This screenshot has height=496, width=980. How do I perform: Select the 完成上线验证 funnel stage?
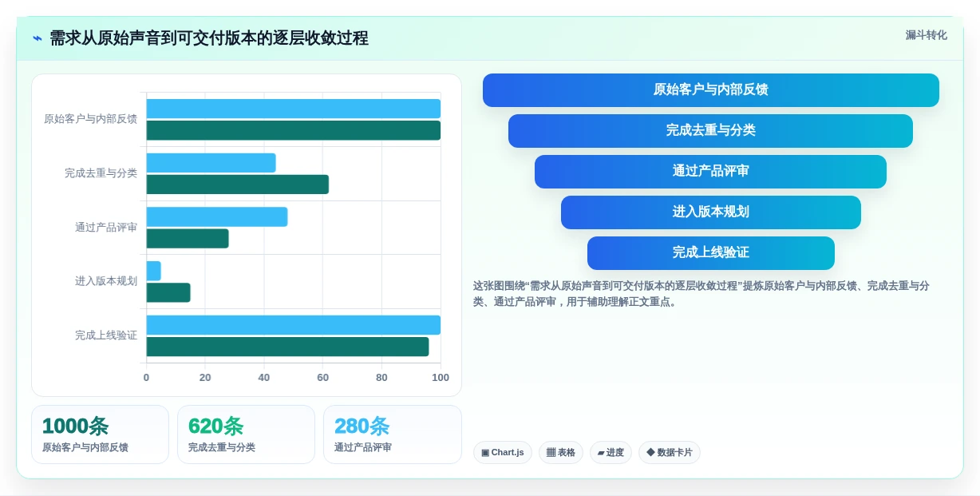(x=710, y=252)
